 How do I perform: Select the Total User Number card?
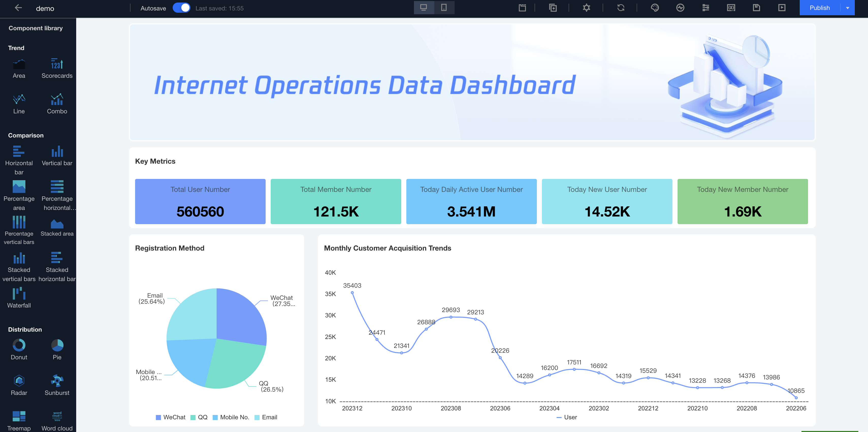tap(200, 201)
